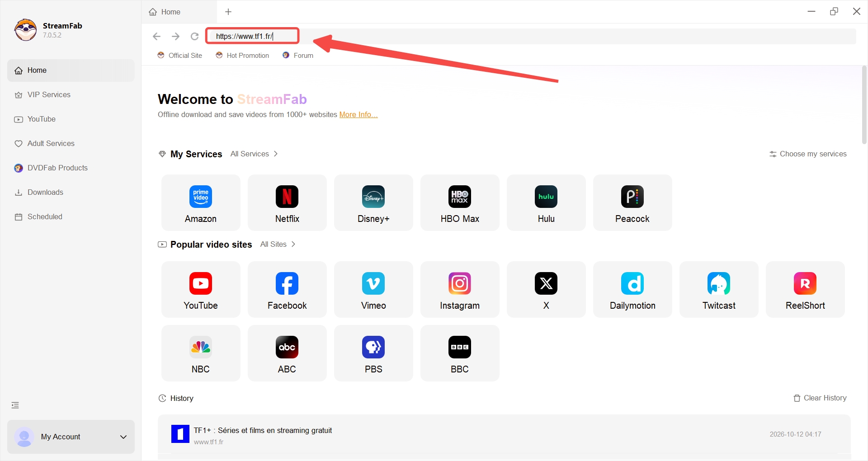Open Scheduled in the sidebar
This screenshot has width=868, height=461.
[x=71, y=217]
